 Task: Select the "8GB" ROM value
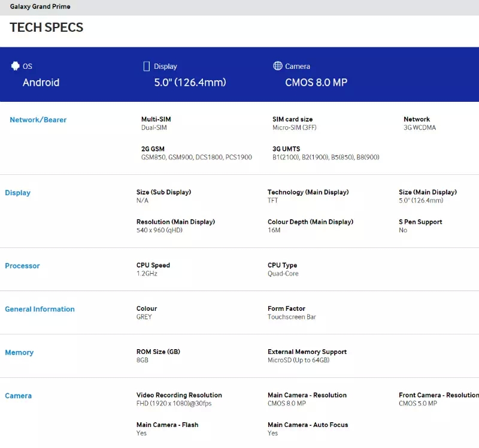(x=143, y=360)
